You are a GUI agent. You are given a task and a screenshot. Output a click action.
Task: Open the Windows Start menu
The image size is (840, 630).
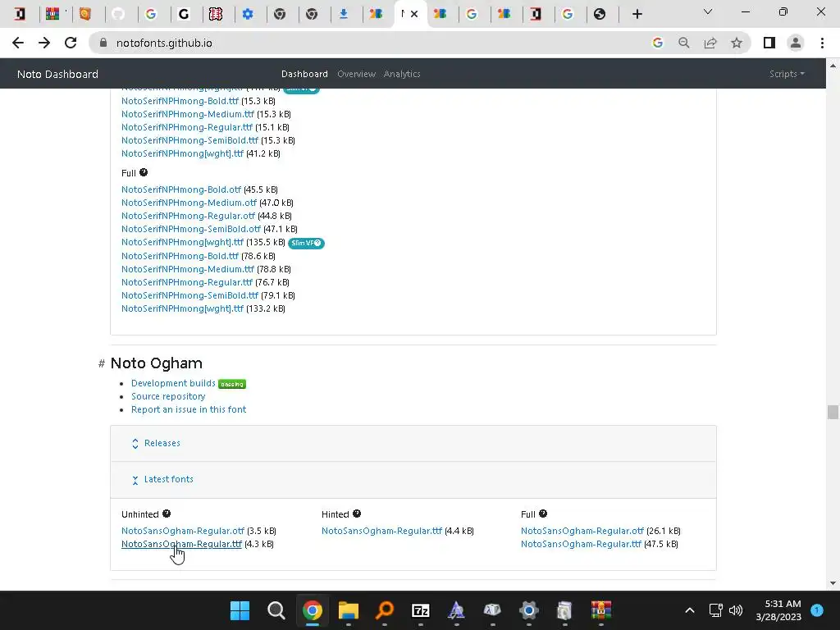point(240,610)
